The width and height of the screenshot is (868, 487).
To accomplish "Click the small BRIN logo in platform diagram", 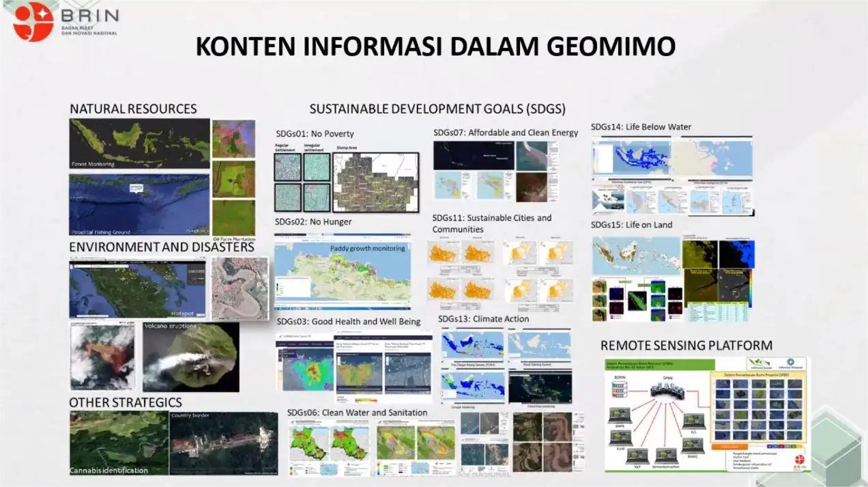I will [799, 460].
